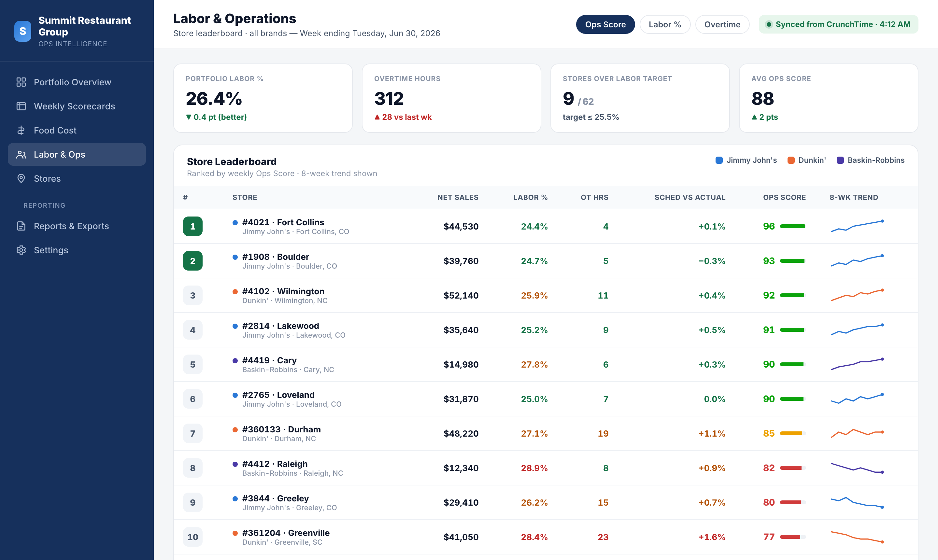The width and height of the screenshot is (938, 560).
Task: Click the rank 1 badge for Fort Collins
Action: click(x=193, y=226)
